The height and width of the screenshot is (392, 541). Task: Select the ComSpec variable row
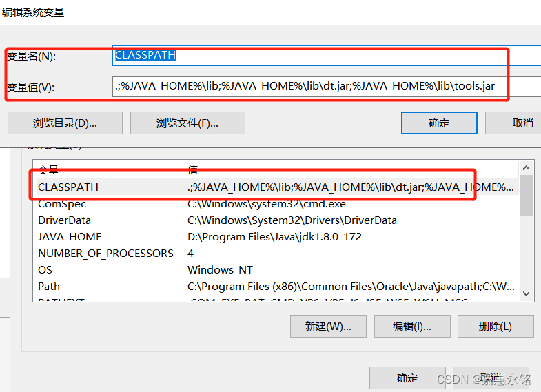(276, 204)
